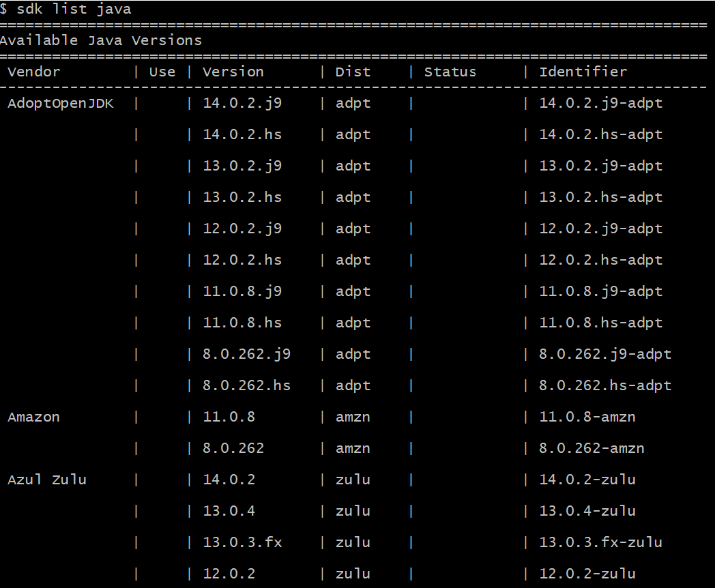Click Amazon version 8.0.262

click(233, 449)
